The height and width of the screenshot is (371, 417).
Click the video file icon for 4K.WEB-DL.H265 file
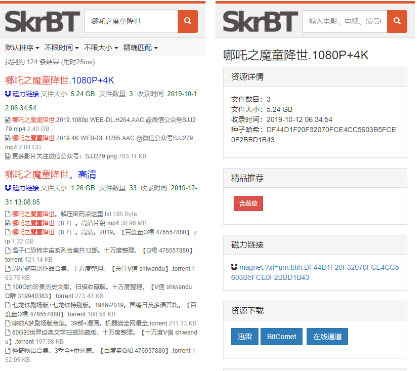click(x=8, y=138)
